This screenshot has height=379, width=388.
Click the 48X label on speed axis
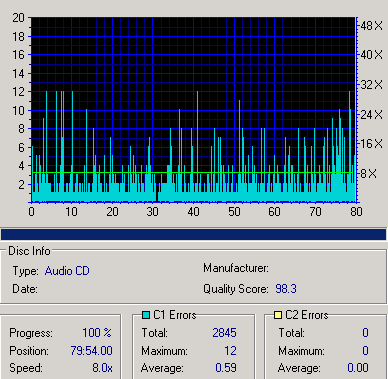click(372, 26)
